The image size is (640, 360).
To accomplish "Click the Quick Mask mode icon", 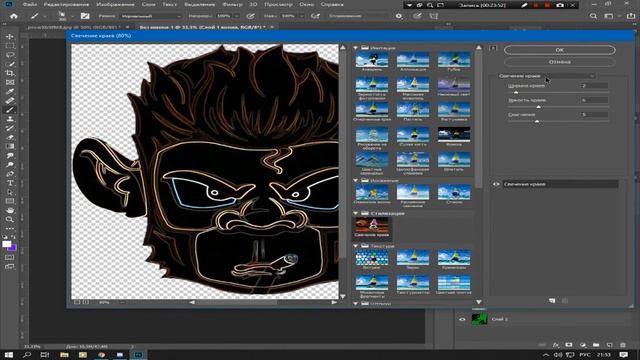I will pyautogui.click(x=10, y=258).
